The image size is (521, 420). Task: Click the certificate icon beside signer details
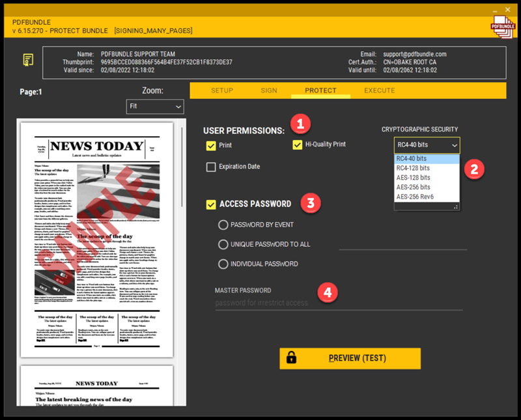28,60
